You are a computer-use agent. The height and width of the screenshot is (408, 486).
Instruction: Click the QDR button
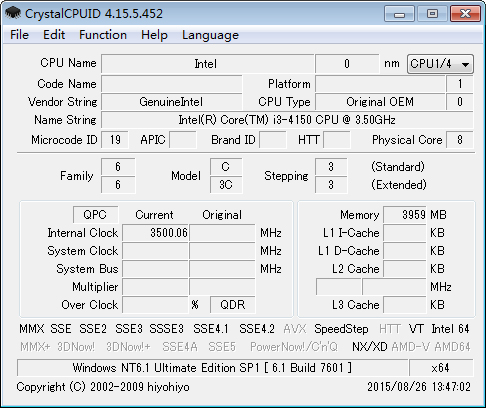pos(233,305)
